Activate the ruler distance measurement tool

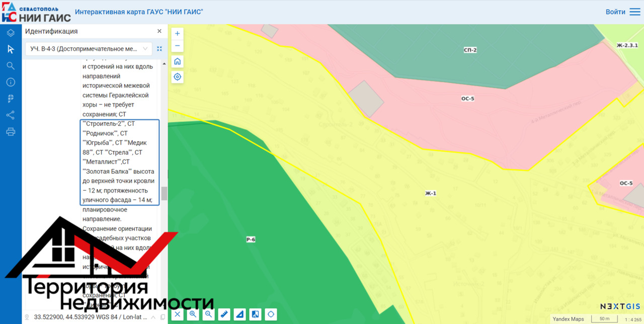(x=224, y=314)
